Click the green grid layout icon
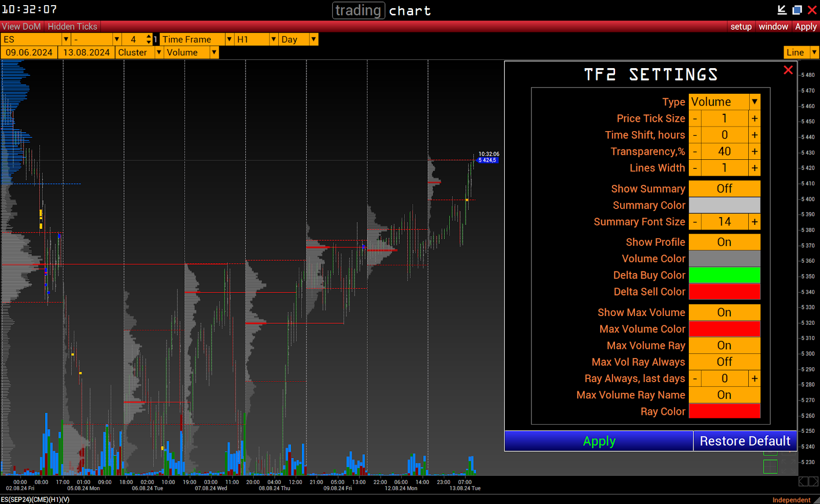Image resolution: width=820 pixels, height=504 pixels. click(x=770, y=467)
